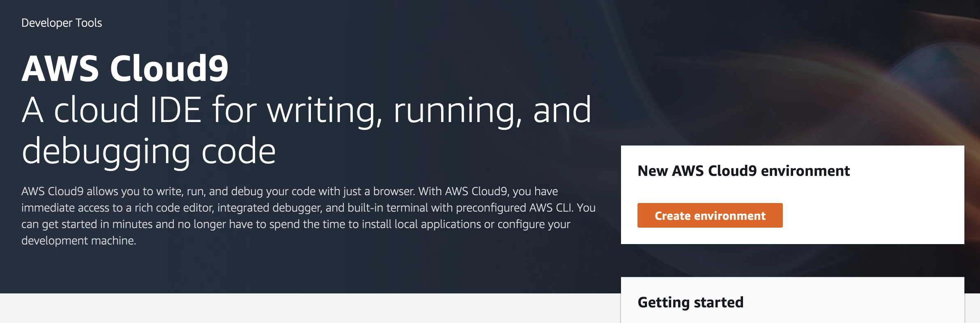The height and width of the screenshot is (323, 980).
Task: Click the Create environment button
Action: click(710, 215)
